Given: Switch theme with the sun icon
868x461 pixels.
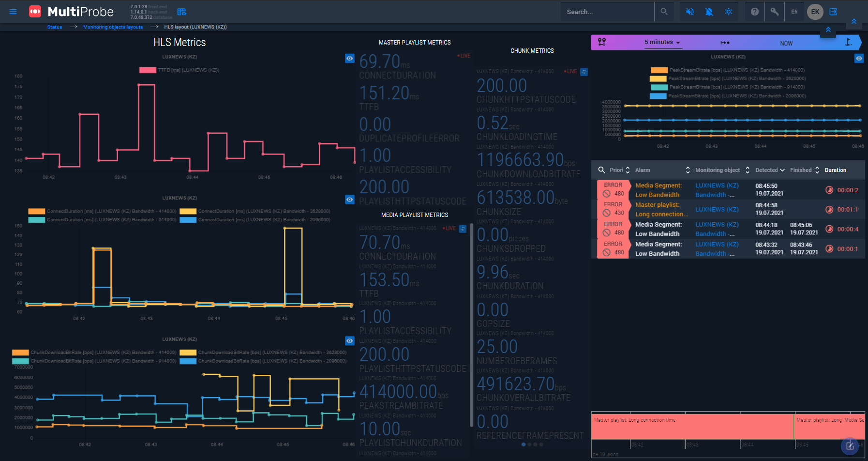Looking at the screenshot, I should click(729, 12).
